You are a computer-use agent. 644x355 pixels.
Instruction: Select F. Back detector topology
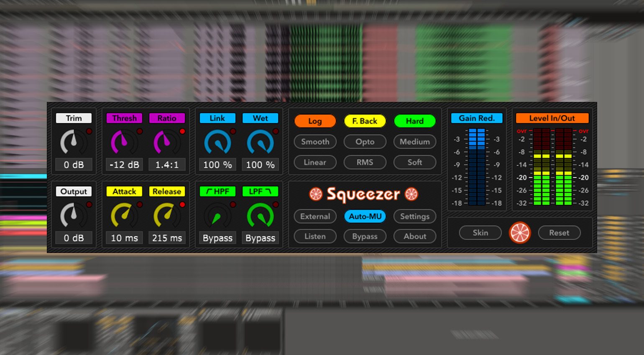(x=365, y=121)
